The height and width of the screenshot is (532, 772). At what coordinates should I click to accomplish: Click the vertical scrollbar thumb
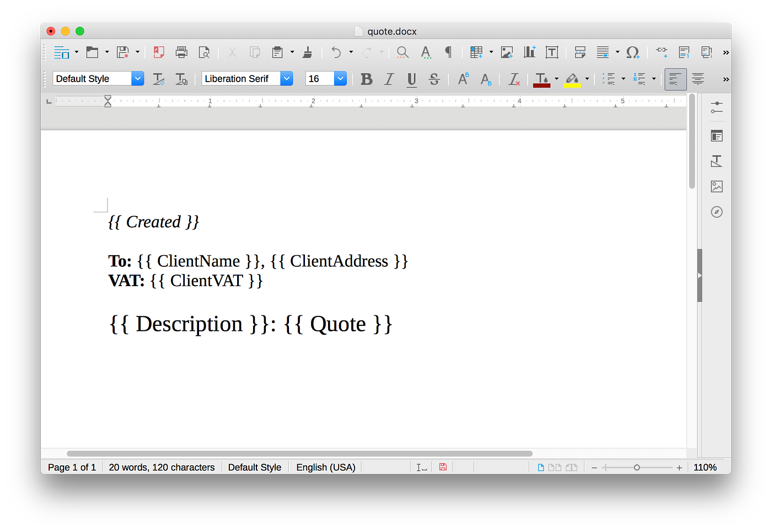(x=692, y=141)
